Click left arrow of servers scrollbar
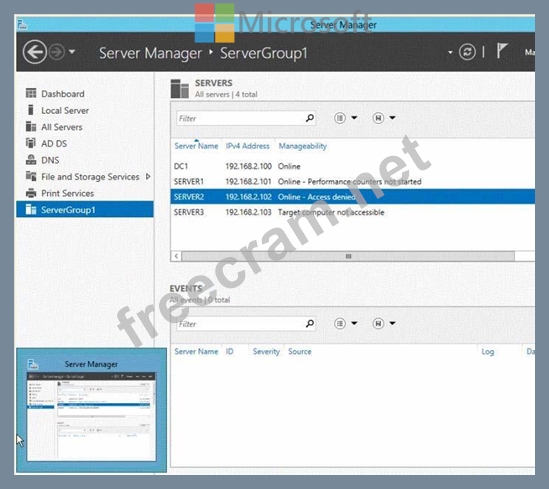The image size is (549, 489). 176,256
